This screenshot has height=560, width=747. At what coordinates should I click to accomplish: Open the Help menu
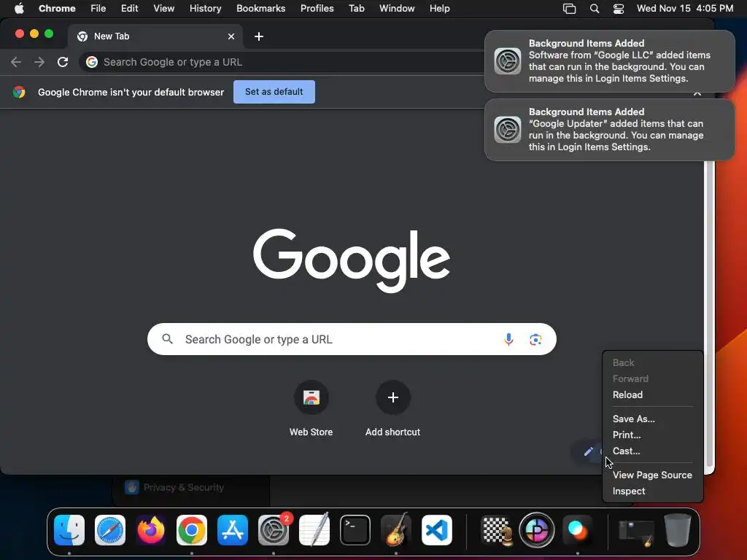(x=439, y=9)
